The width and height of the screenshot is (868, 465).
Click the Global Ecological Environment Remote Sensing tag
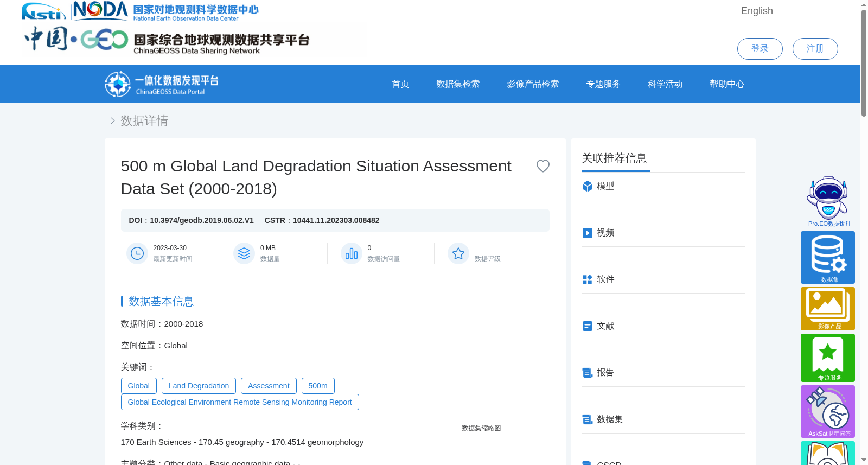(240, 402)
